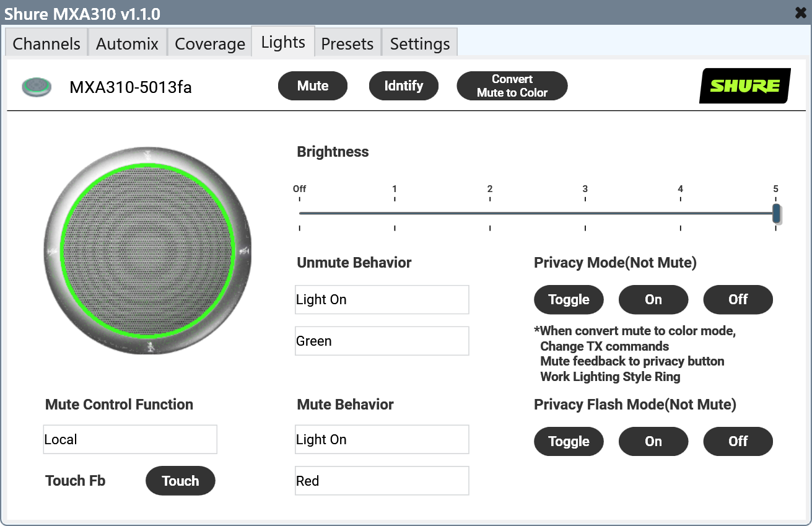
Task: Click the Brightness heading
Action: pyautogui.click(x=333, y=152)
